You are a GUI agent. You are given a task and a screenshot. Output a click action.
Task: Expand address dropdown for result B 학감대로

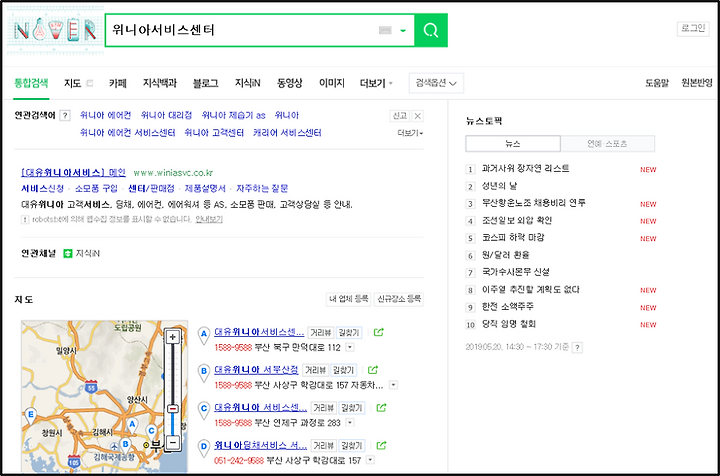(394, 385)
